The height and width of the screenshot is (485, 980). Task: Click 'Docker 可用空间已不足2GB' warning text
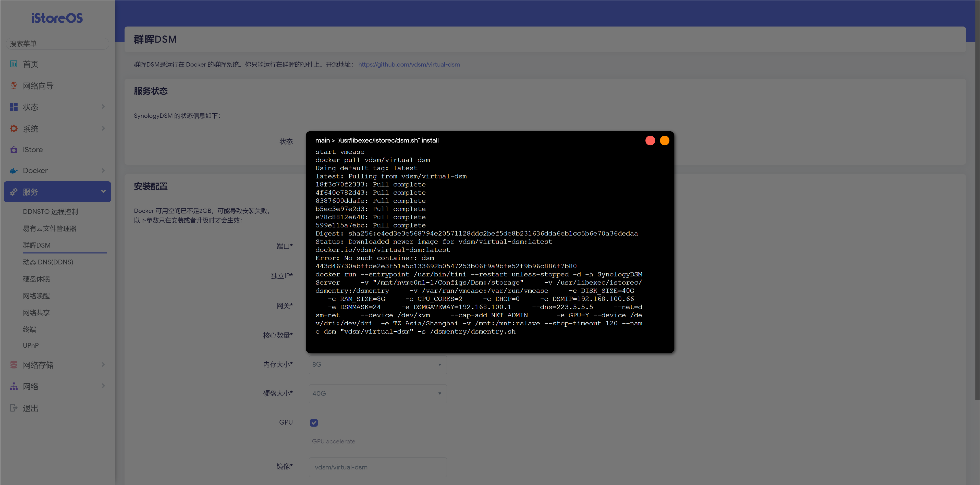coord(203,211)
